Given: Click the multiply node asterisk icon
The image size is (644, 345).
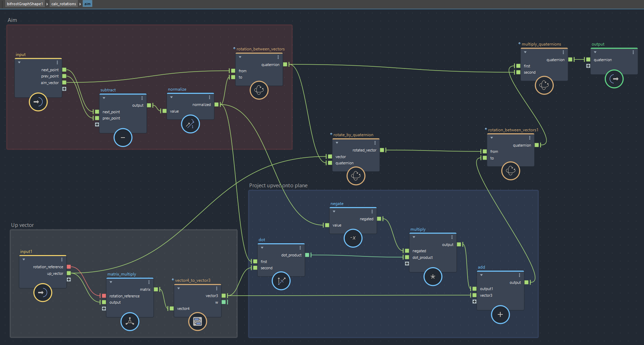Looking at the screenshot, I should click(x=433, y=277).
